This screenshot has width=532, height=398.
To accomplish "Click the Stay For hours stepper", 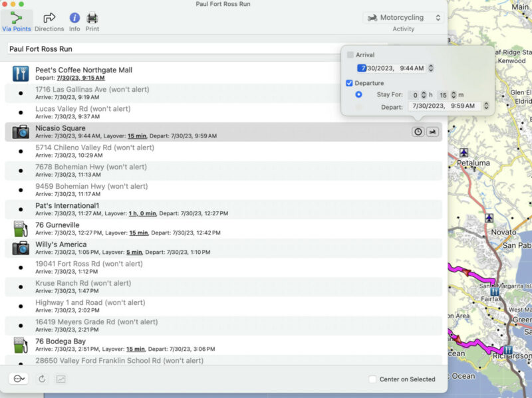I will pyautogui.click(x=424, y=95).
